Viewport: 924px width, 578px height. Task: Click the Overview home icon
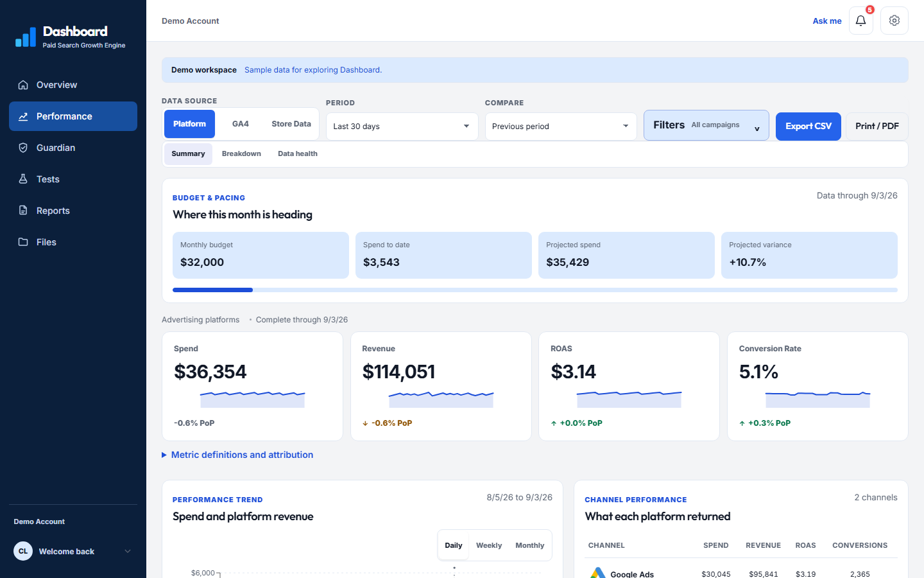click(23, 85)
